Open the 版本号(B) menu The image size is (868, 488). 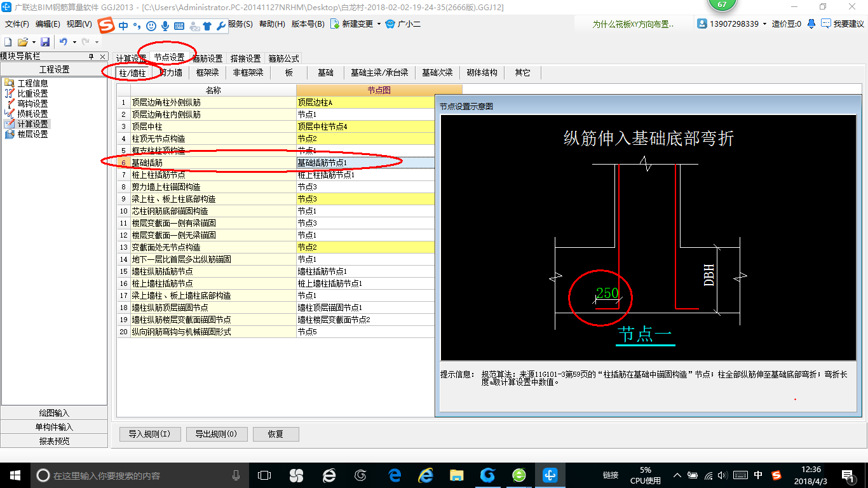pos(308,24)
